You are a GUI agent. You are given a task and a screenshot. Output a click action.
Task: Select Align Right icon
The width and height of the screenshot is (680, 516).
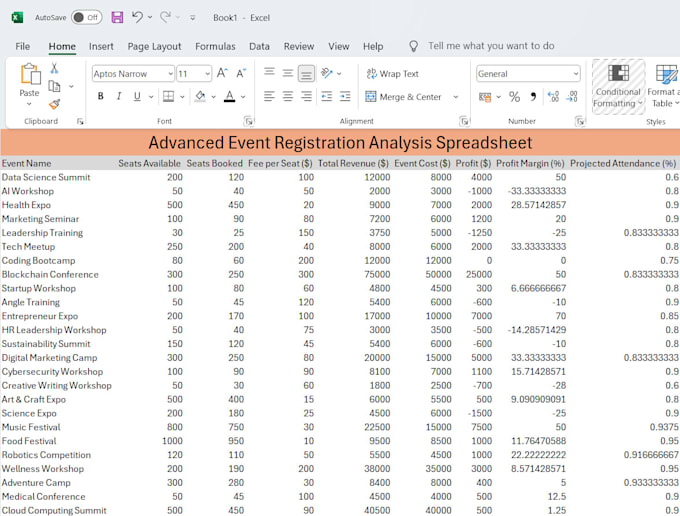coord(306,96)
